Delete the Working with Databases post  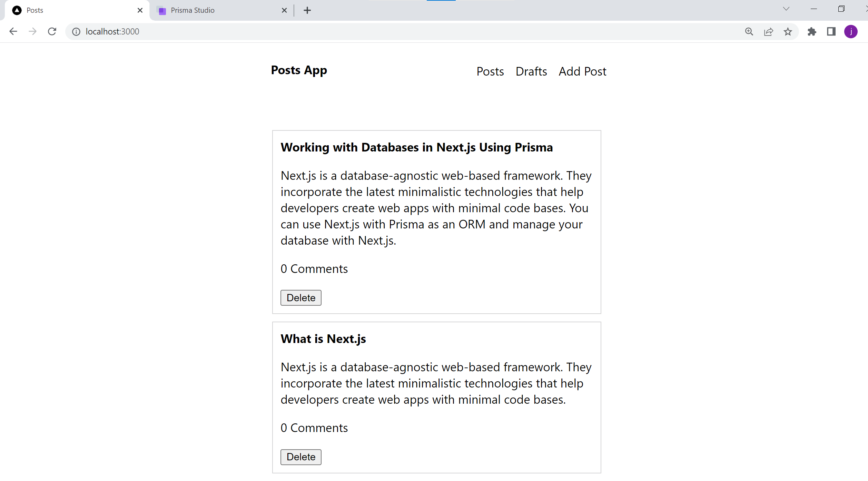point(301,298)
